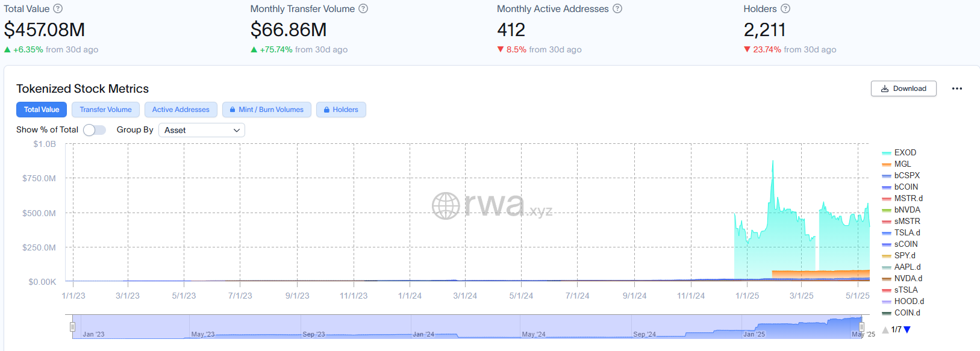Switch to the Active Addresses tab
Image resolution: width=980 pixels, height=351 pixels.
pos(181,110)
